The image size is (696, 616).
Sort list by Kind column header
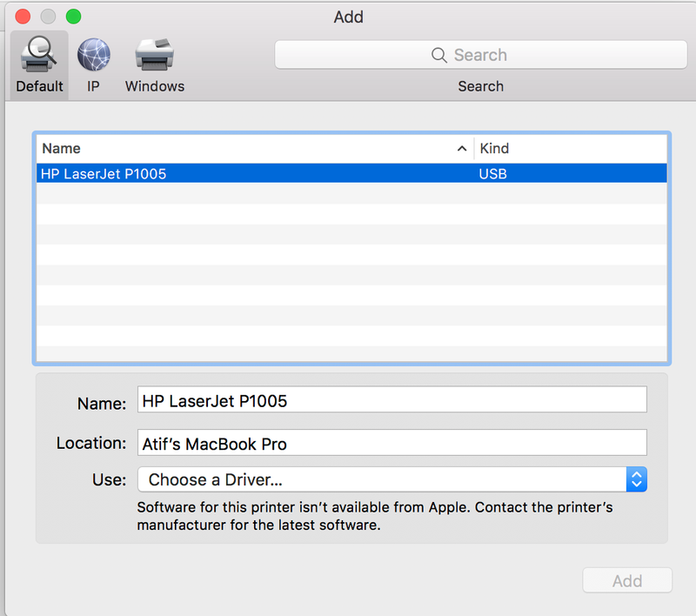click(571, 148)
